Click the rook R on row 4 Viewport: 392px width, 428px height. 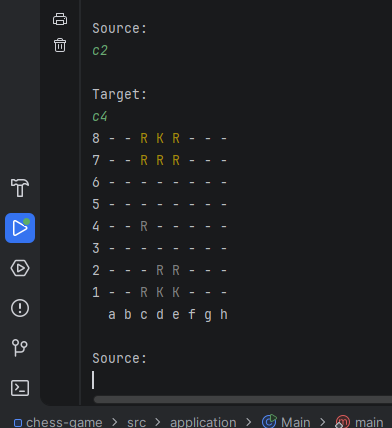[144, 226]
